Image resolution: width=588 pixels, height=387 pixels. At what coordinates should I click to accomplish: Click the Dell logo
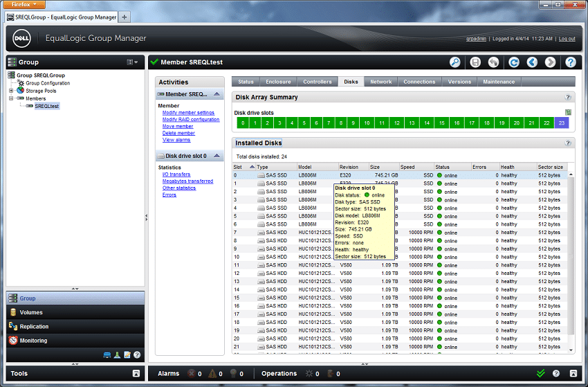click(x=21, y=38)
